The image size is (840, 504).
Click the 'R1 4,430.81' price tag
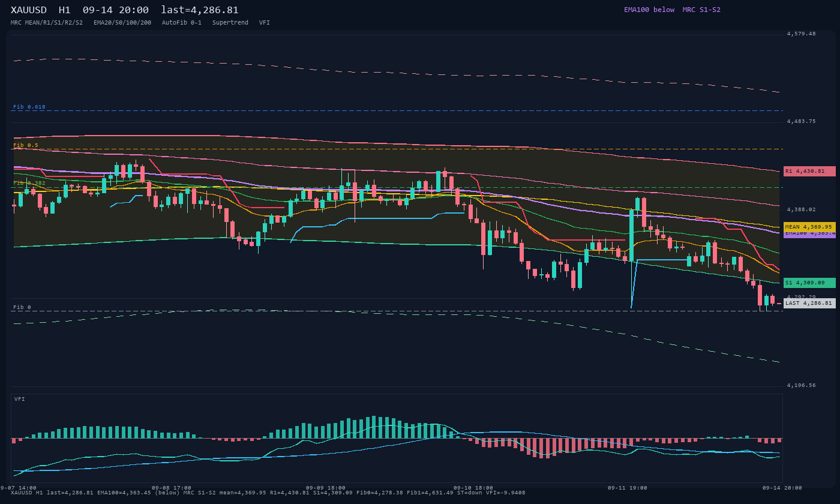[x=809, y=171]
